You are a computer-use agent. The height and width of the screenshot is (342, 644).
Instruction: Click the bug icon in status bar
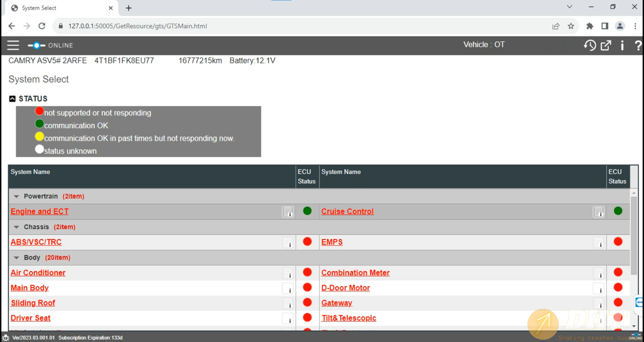(6, 338)
